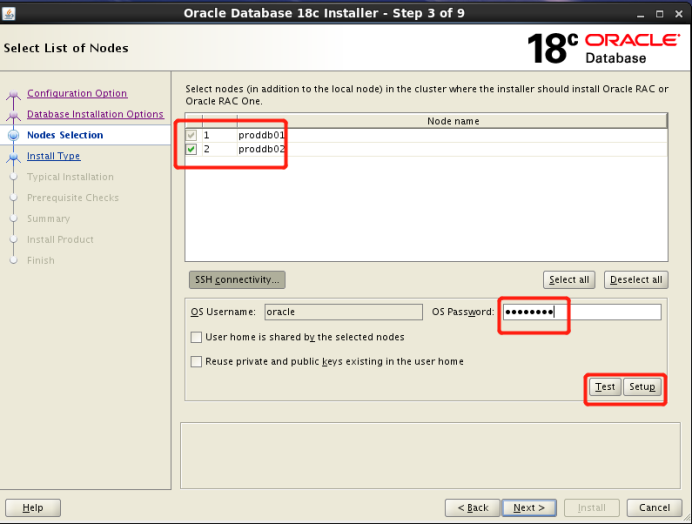Click Deselect all nodes button
Screen dimensions: 692x524
[636, 280]
